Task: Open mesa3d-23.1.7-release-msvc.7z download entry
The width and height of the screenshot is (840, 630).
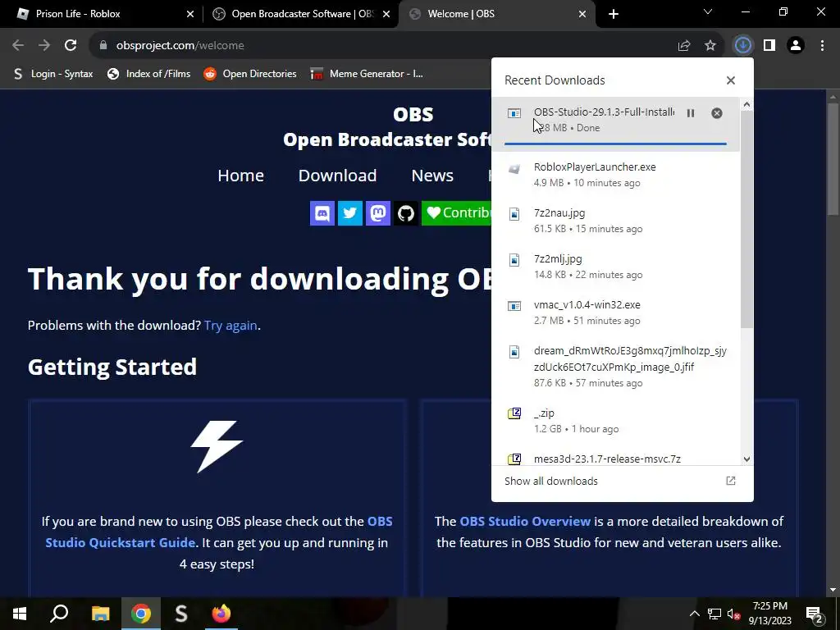Action: click(x=615, y=458)
